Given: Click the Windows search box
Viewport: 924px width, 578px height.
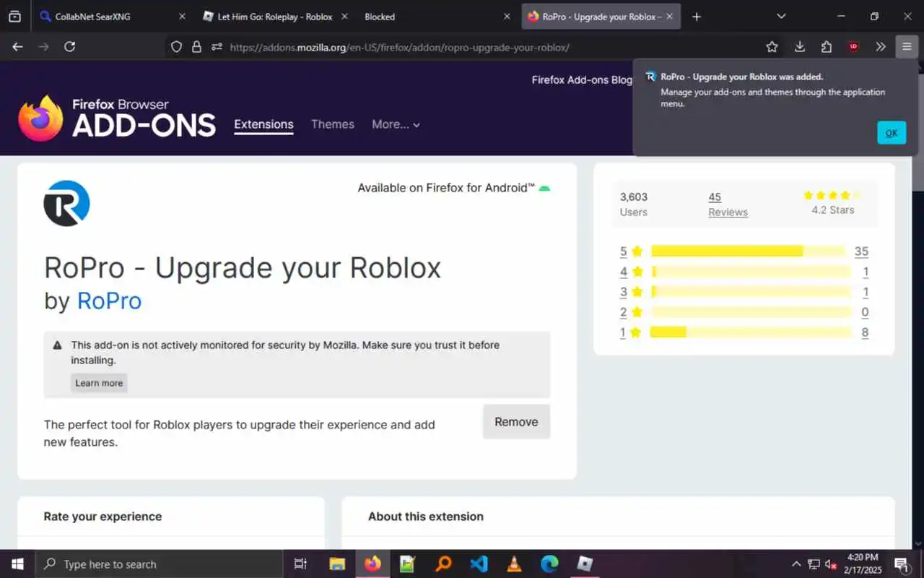Looking at the screenshot, I should pyautogui.click(x=159, y=564).
